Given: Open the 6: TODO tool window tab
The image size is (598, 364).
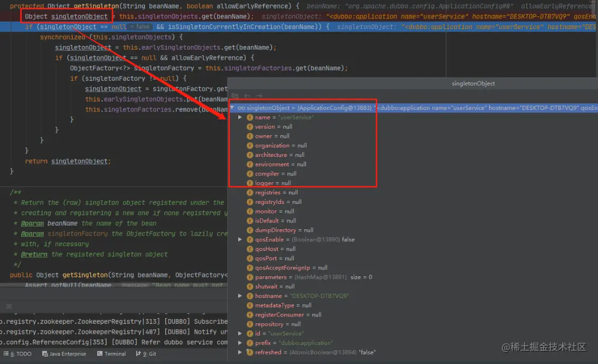Looking at the screenshot, I should [x=17, y=354].
